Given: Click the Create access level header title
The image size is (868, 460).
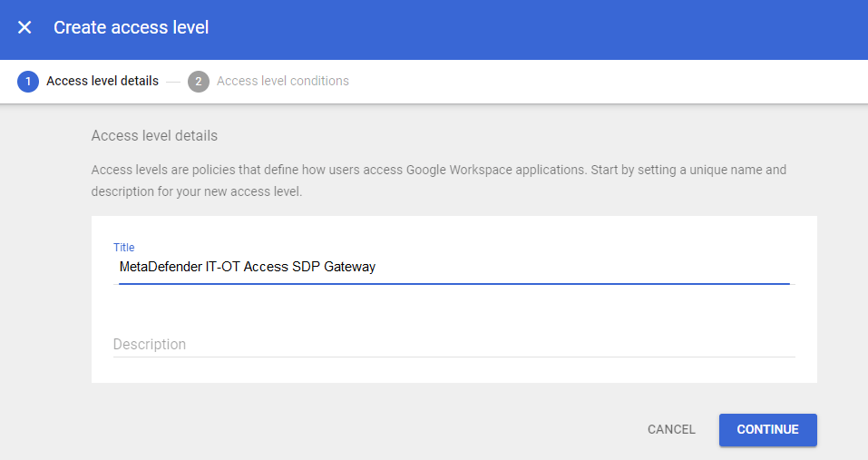Looking at the screenshot, I should tap(132, 27).
